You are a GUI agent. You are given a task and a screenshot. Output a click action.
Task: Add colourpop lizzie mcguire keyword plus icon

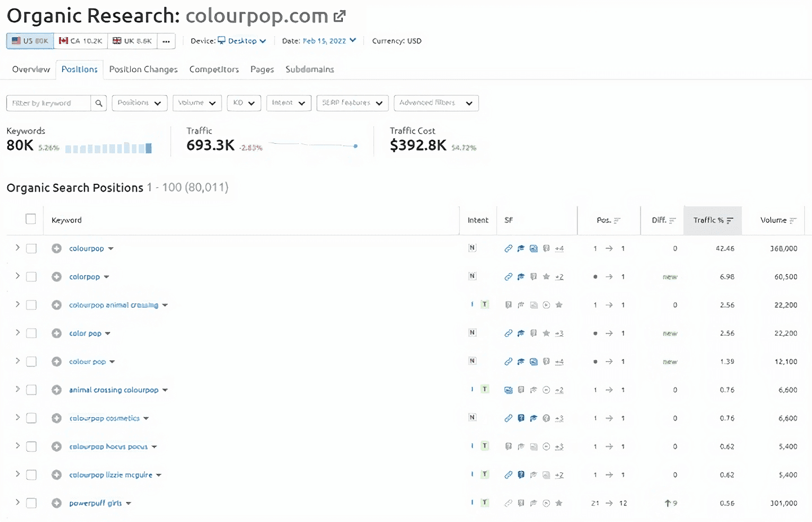point(56,475)
